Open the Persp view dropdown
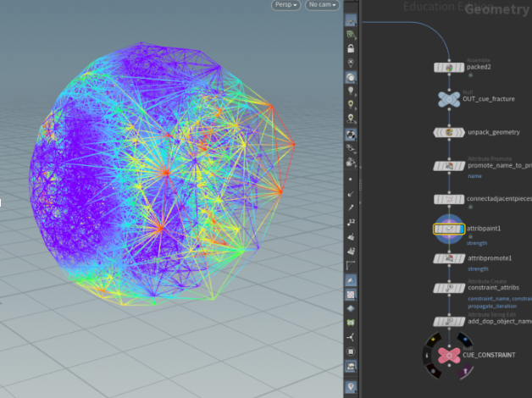This screenshot has height=398, width=532. (x=285, y=5)
